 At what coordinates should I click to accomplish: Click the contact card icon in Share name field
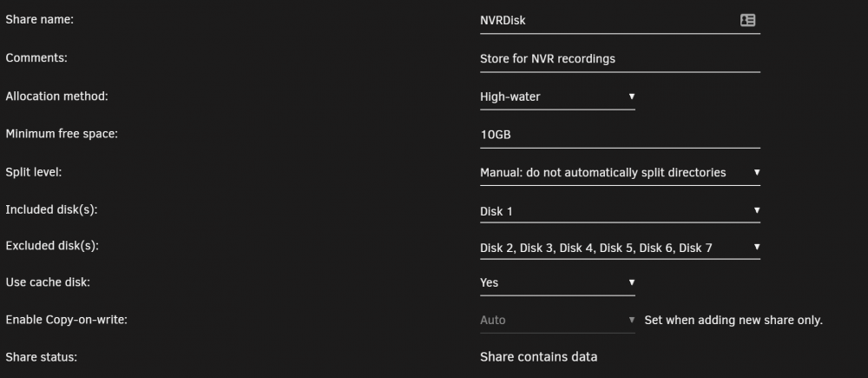[x=747, y=21]
